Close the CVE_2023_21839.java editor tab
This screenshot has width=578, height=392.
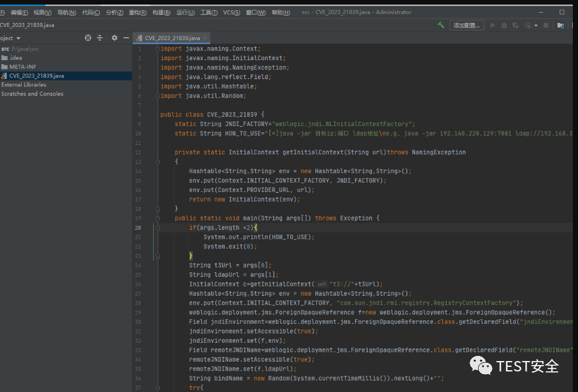[x=205, y=38]
